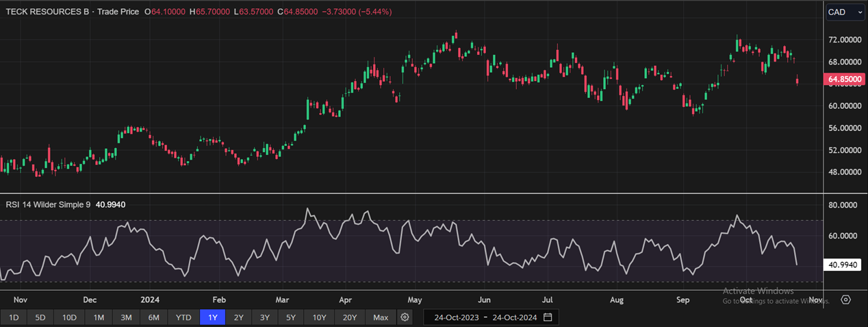This screenshot has height=327, width=868.
Task: Expand the CAD currency dropdown
Action: (x=845, y=12)
